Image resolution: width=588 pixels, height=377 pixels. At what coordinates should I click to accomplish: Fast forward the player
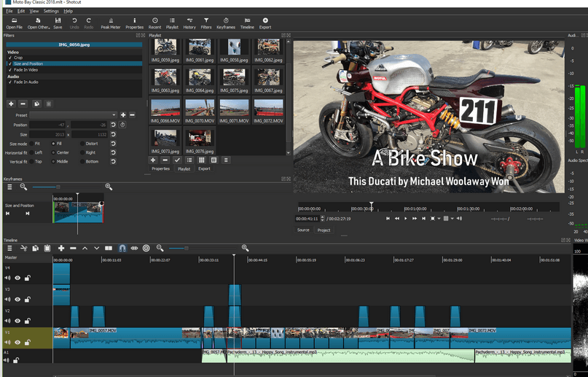pos(415,218)
